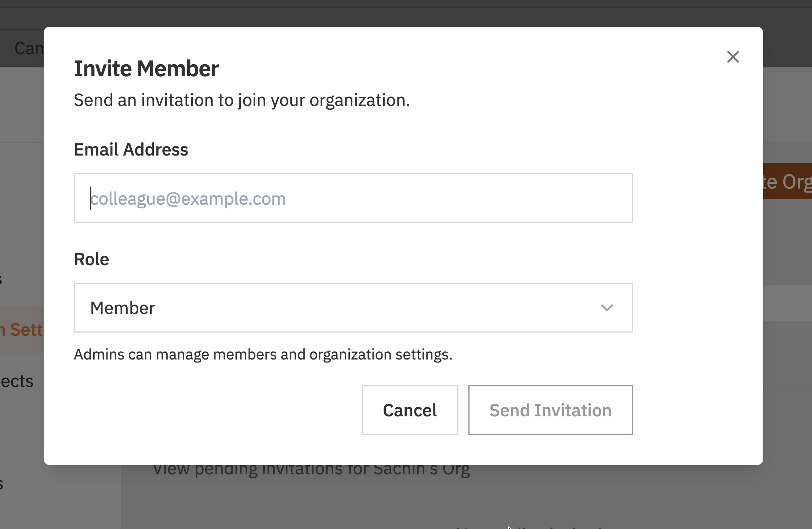812x529 pixels.
Task: Click the Role field label
Action: click(91, 259)
